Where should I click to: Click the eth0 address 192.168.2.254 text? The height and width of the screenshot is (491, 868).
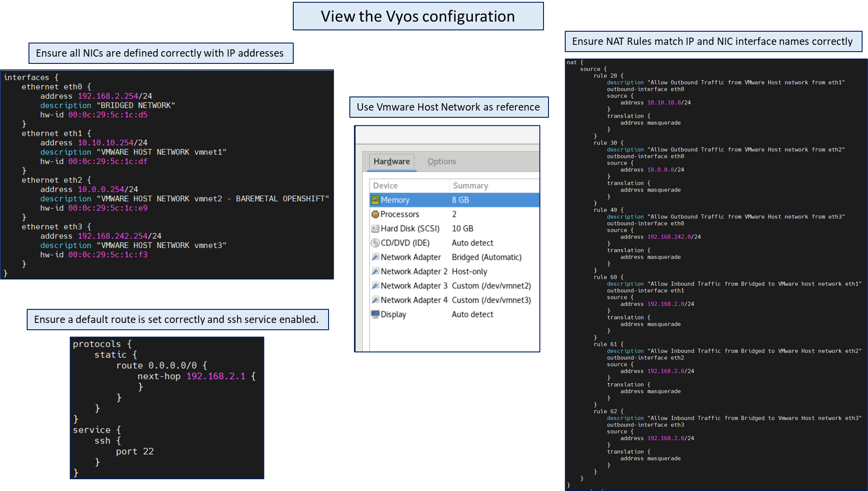click(x=108, y=96)
